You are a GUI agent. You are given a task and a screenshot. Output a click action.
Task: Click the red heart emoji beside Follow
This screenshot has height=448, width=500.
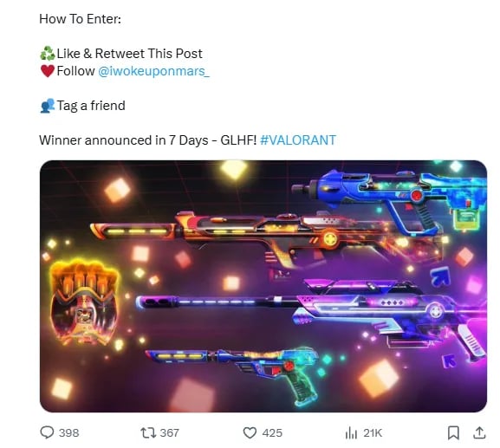coord(48,71)
